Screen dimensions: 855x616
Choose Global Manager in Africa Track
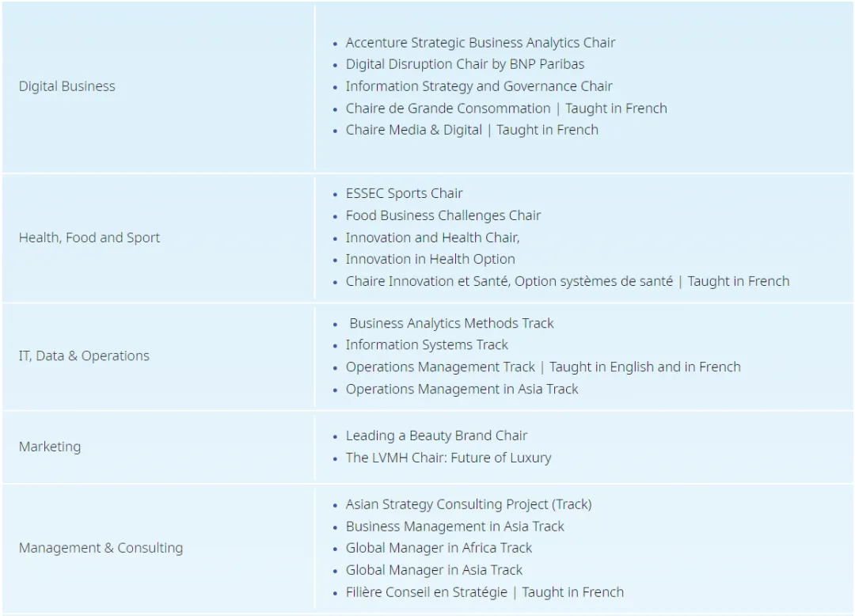click(439, 548)
